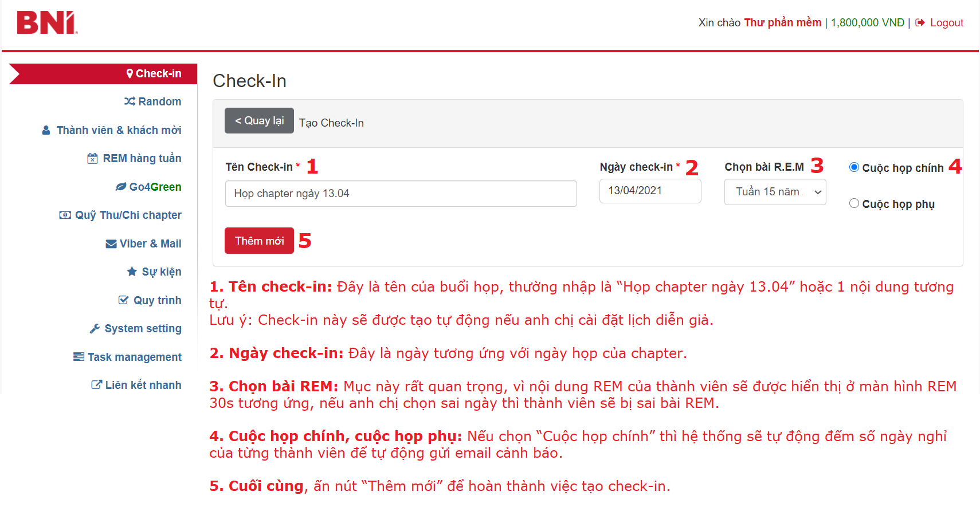Click the envelope icon beside Viber & Mail

pyautogui.click(x=111, y=244)
